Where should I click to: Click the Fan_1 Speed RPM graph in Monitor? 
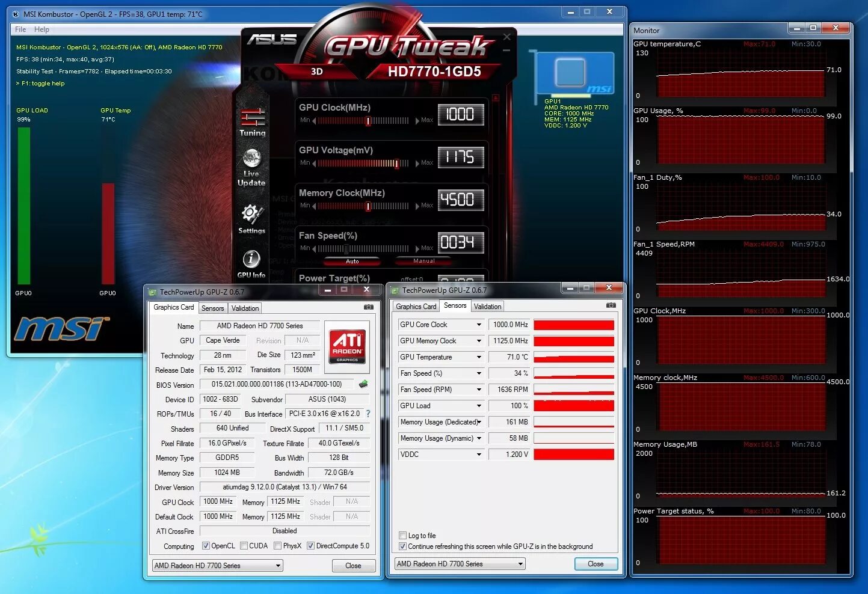tap(740, 274)
